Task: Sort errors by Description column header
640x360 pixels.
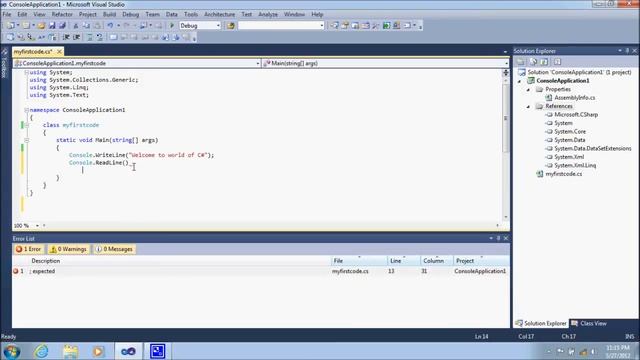Action: (180, 260)
